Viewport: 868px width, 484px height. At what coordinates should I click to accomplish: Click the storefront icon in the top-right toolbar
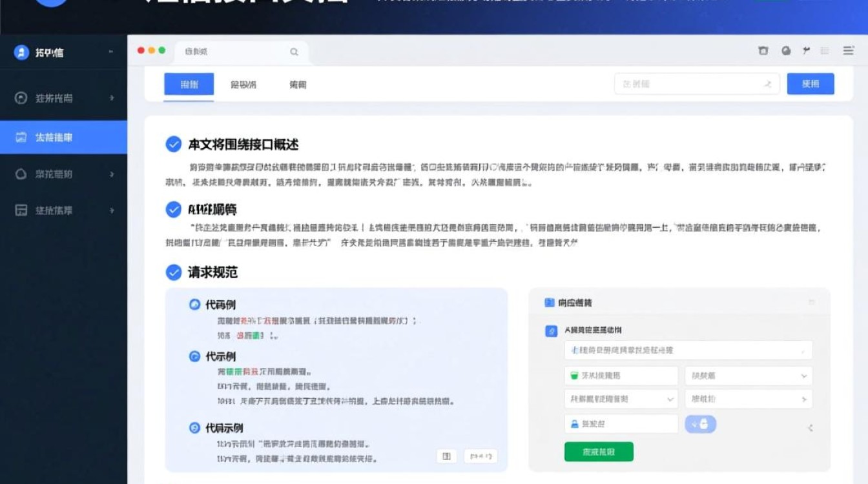(x=763, y=50)
